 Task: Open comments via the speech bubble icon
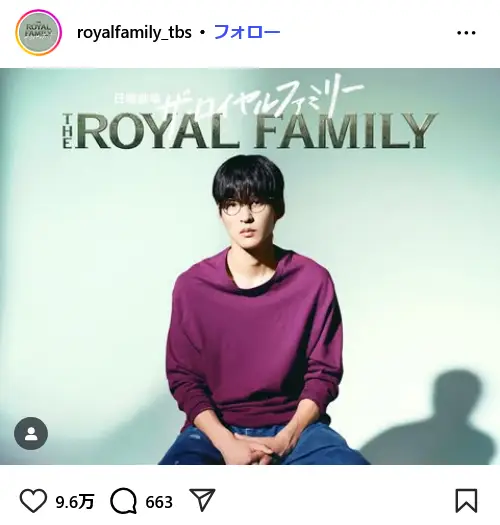click(124, 501)
